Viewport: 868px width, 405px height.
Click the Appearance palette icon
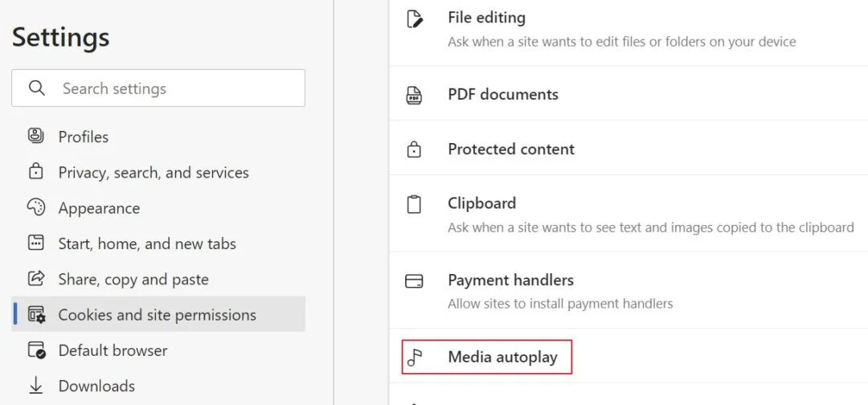pos(36,207)
